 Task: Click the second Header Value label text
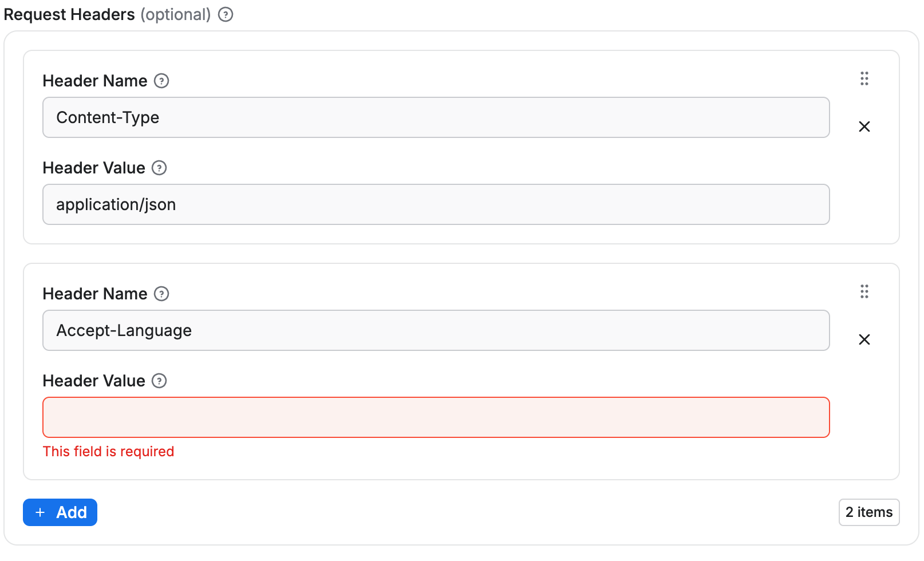(x=93, y=381)
